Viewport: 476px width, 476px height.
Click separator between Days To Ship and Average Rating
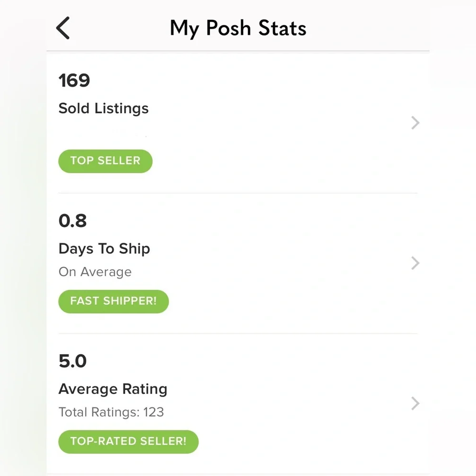[x=238, y=334]
